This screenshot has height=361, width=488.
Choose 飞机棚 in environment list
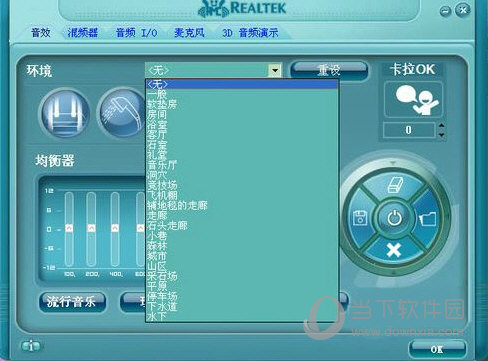[242, 195]
